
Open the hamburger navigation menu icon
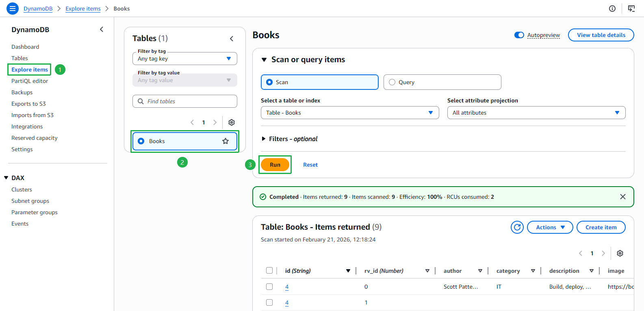(13, 8)
